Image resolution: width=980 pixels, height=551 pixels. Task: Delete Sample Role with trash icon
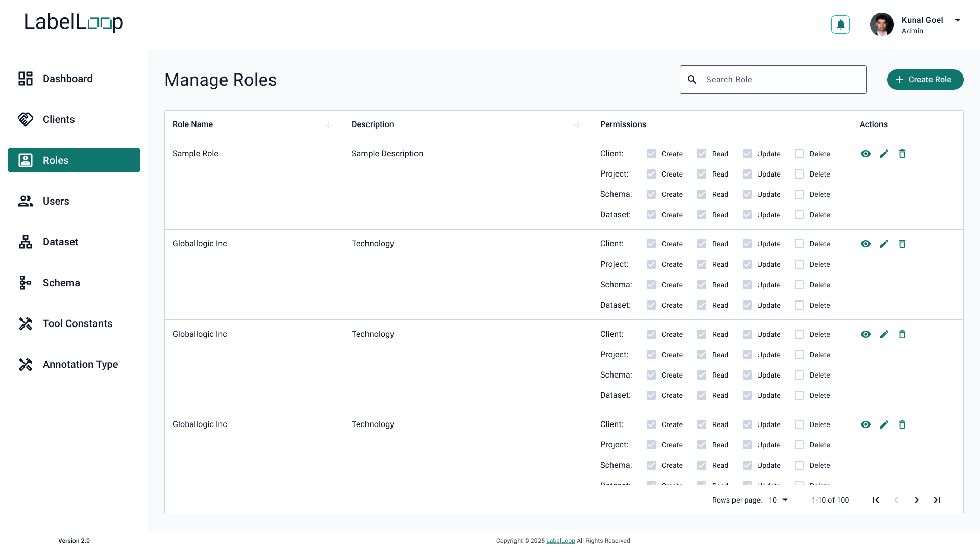(x=902, y=154)
